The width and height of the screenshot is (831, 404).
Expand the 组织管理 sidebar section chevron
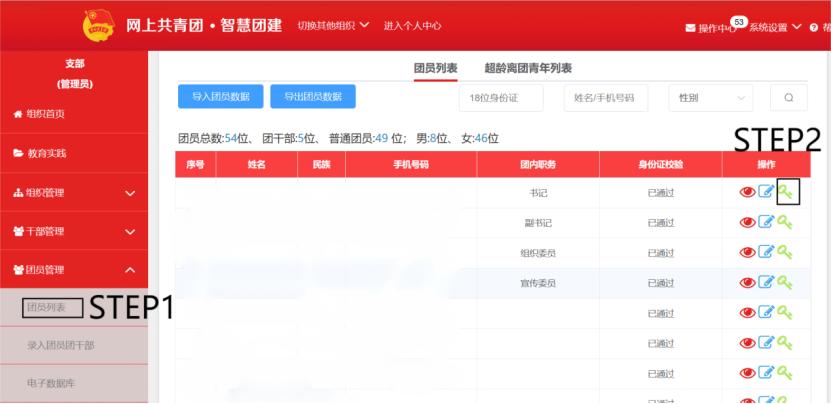(130, 194)
